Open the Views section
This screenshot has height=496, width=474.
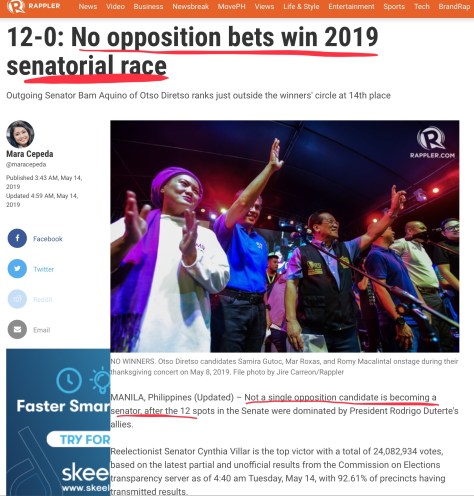pyautogui.click(x=264, y=6)
